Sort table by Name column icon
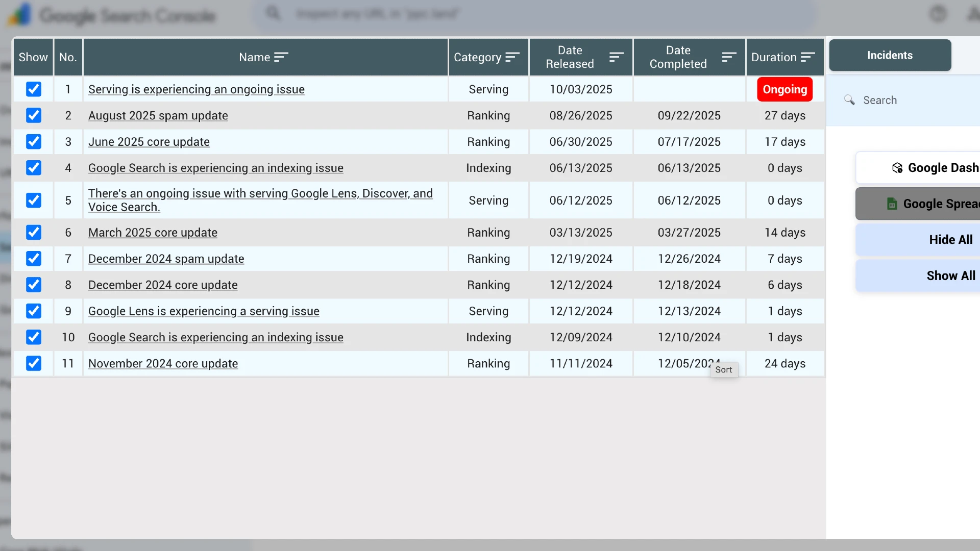Viewport: 980px width, 551px height. click(x=281, y=57)
